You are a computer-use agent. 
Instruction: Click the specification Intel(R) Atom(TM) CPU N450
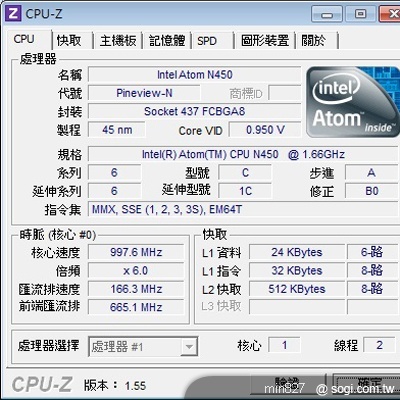(x=244, y=154)
